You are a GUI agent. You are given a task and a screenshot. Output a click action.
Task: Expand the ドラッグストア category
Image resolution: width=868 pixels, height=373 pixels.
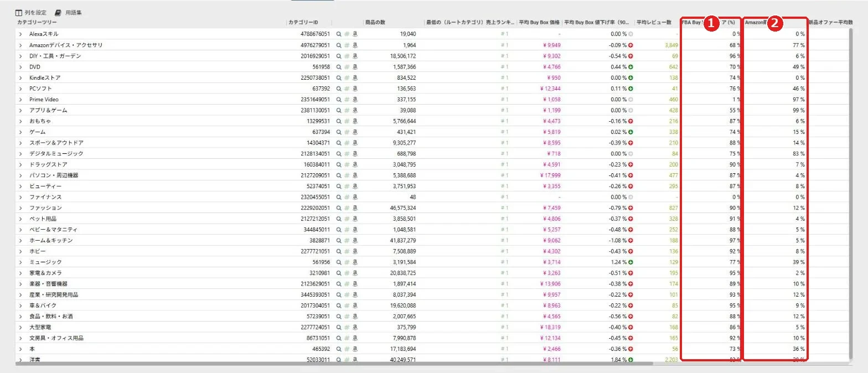(20, 164)
